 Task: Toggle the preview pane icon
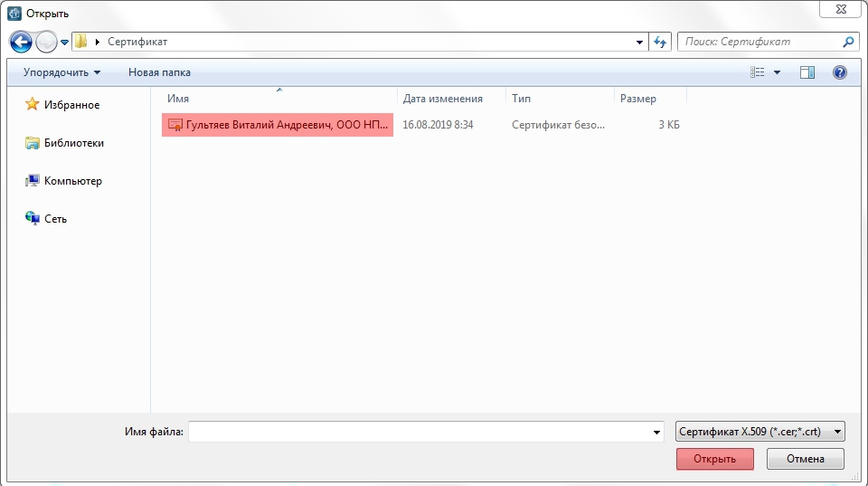point(807,72)
